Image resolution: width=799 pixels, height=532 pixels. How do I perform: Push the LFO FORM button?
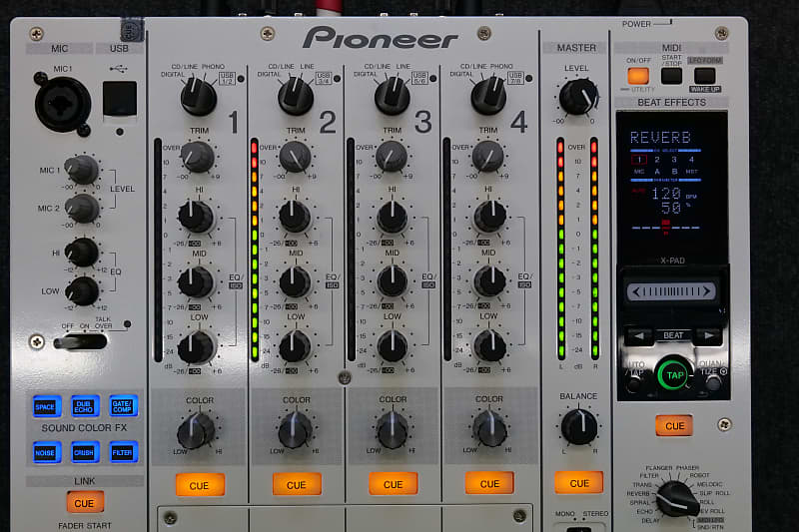click(x=704, y=76)
